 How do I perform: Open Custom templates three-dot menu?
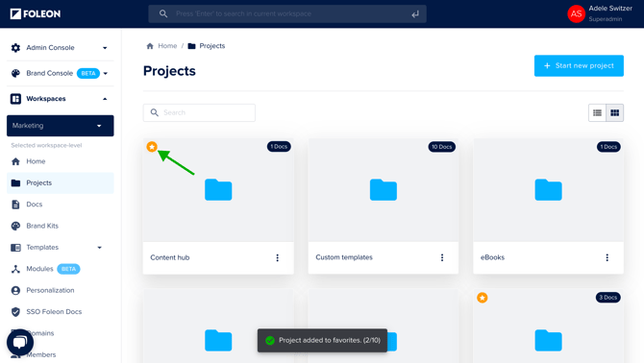point(442,257)
